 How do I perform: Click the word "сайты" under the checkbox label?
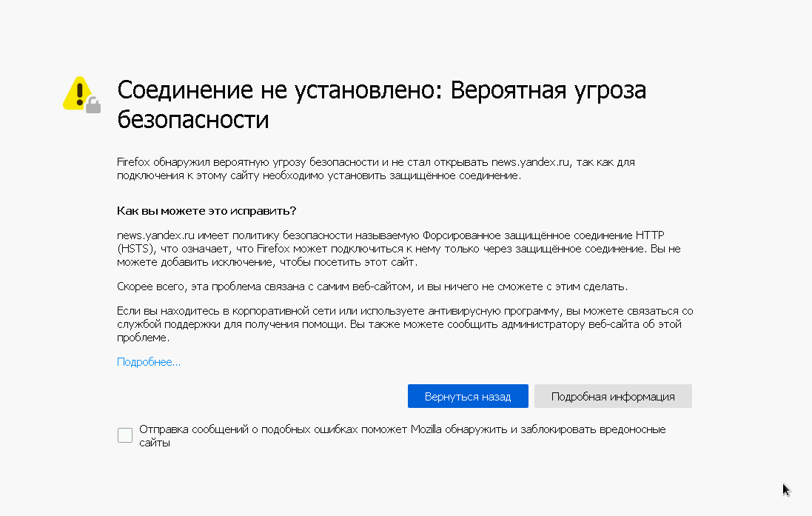tap(155, 443)
